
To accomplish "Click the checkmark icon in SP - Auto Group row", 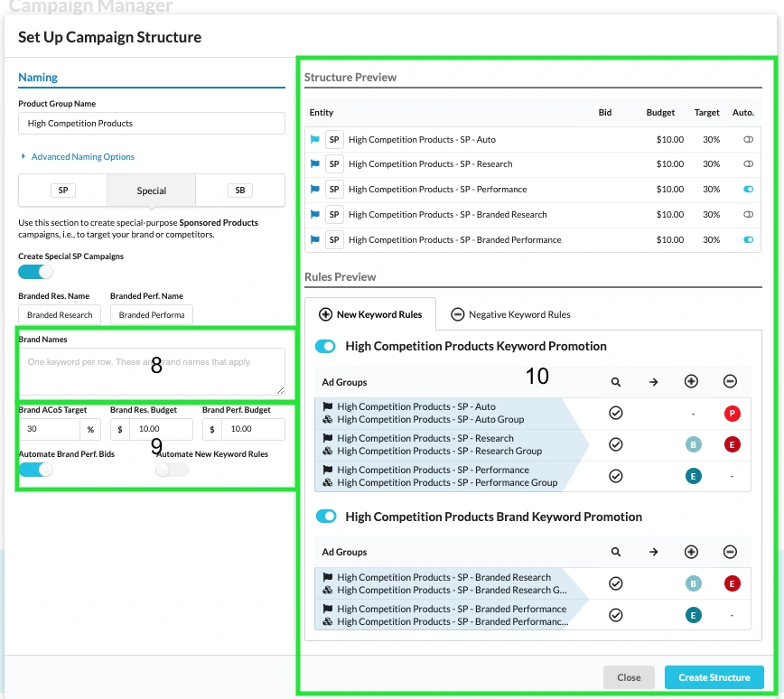I will (616, 413).
